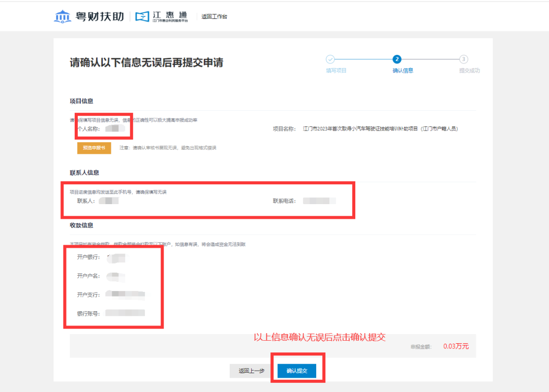Click the step 3 numbered circle

pos(464,59)
